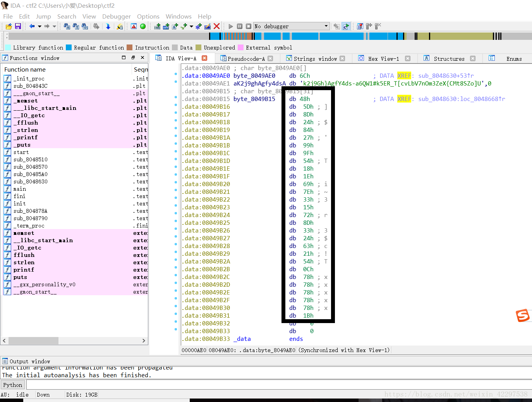The height and width of the screenshot is (402, 532).
Task: Click the red X undefine icon
Action: [x=217, y=26]
